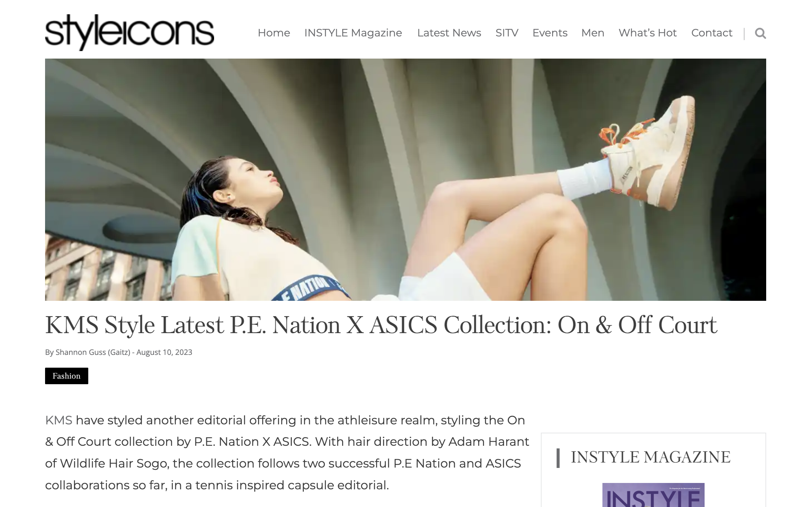The width and height of the screenshot is (812, 507).
Task: Click the August 10, 2023 date
Action: click(164, 352)
